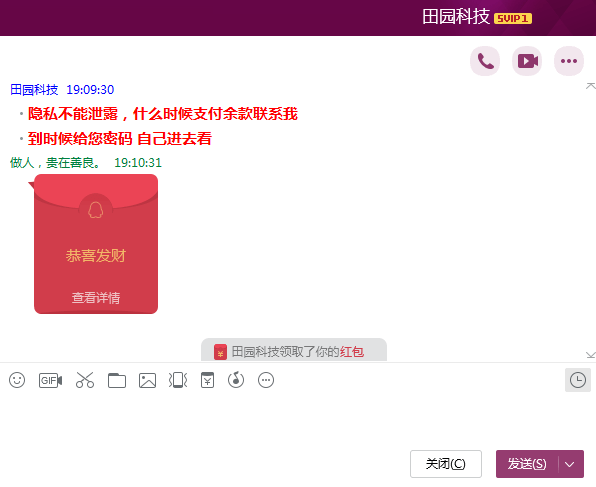Select the screenshot scissors tool

click(x=85, y=380)
